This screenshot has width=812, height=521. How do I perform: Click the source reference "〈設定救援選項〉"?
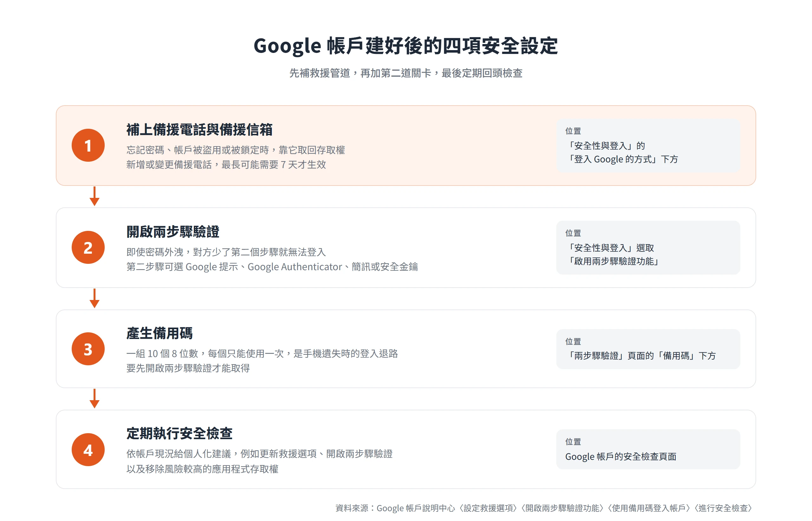point(488,508)
